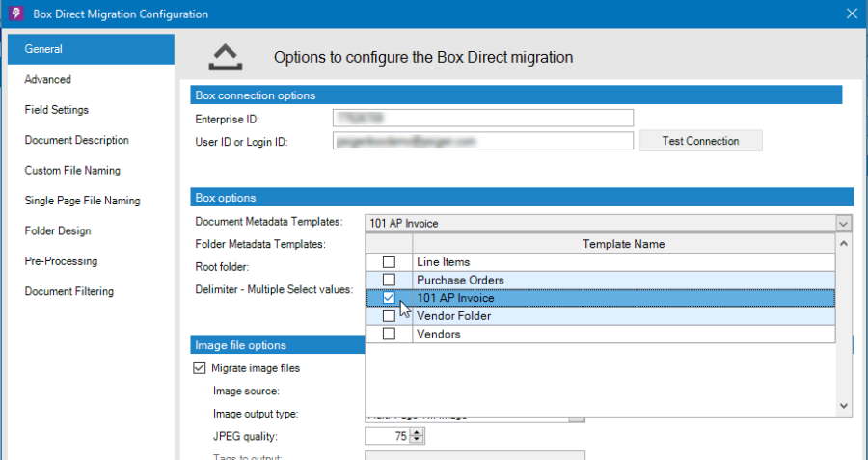Select the Document Filtering tab
The image size is (868, 460).
68,291
